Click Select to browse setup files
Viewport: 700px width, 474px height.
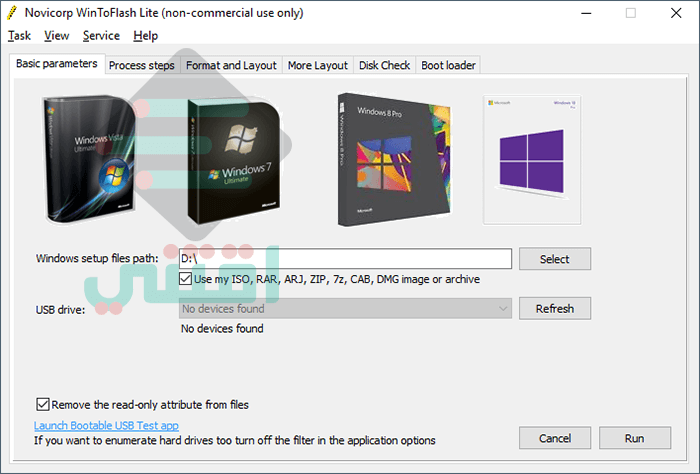[555, 259]
